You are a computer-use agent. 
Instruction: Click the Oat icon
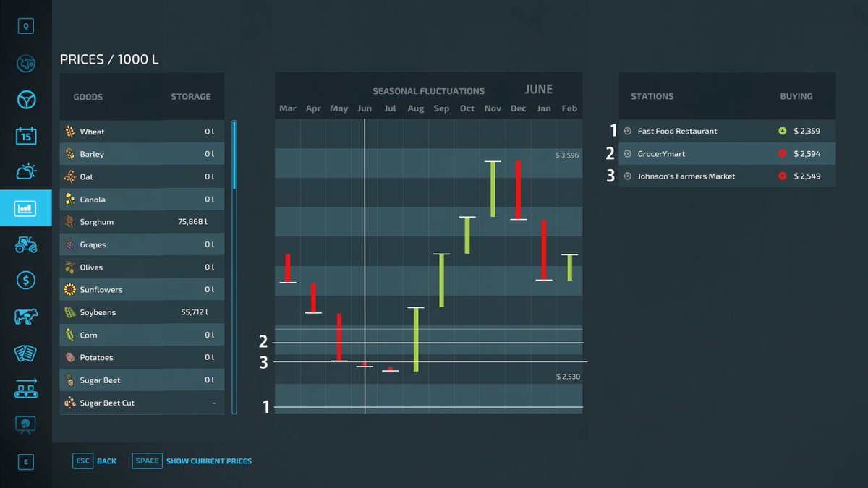coord(70,176)
